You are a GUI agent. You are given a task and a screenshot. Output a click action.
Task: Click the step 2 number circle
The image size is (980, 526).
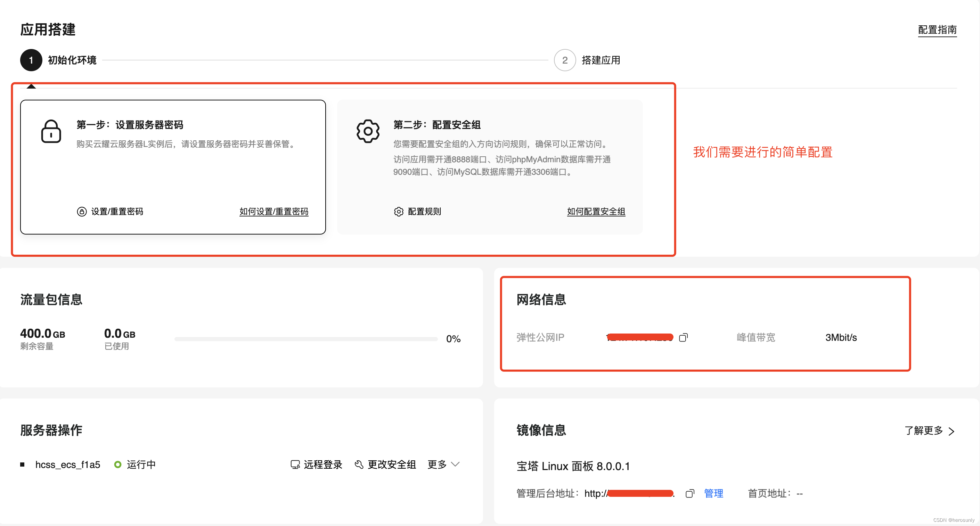565,60
